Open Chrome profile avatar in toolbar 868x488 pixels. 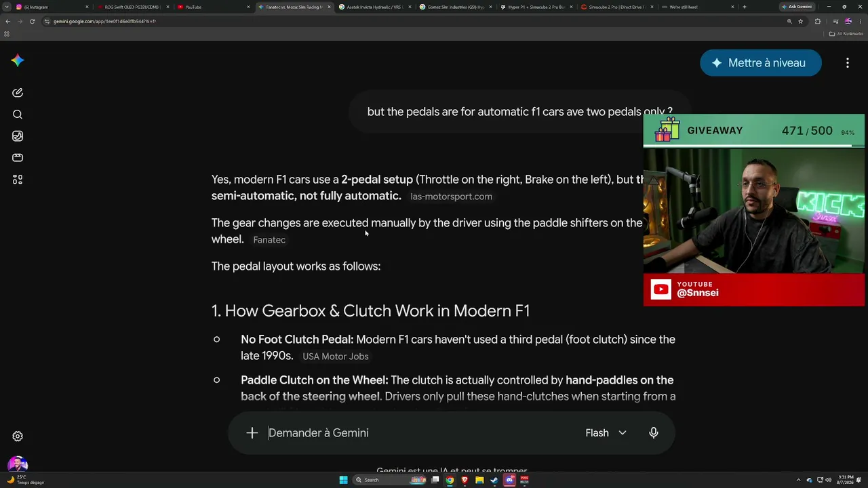pyautogui.click(x=848, y=21)
